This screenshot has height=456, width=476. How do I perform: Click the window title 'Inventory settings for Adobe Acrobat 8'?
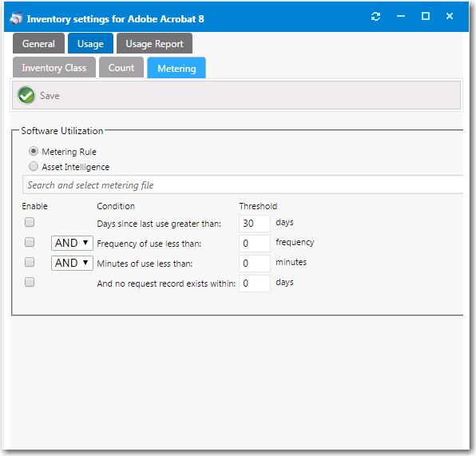pyautogui.click(x=115, y=19)
